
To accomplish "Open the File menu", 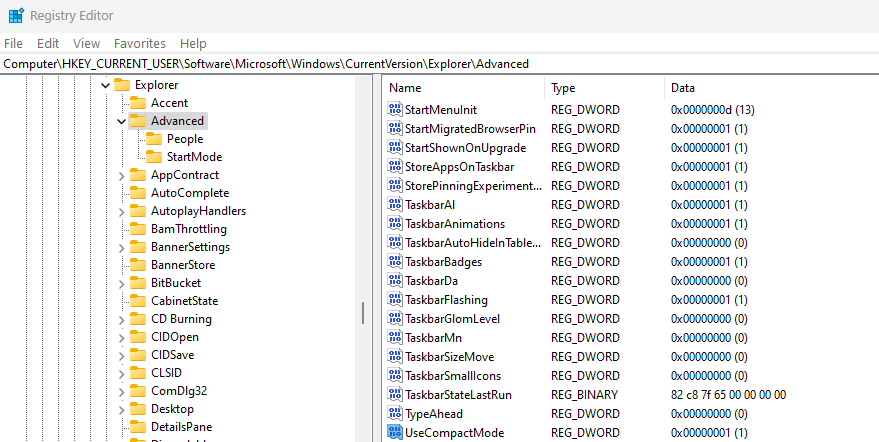I will (13, 43).
